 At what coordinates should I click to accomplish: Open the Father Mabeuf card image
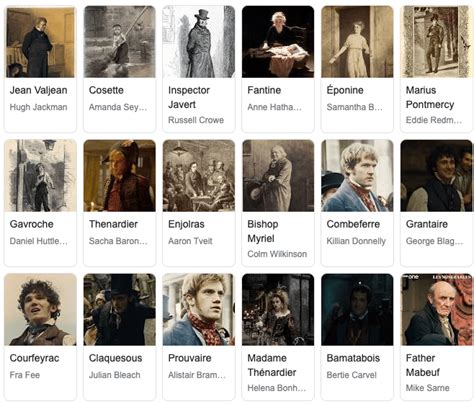tap(436, 310)
